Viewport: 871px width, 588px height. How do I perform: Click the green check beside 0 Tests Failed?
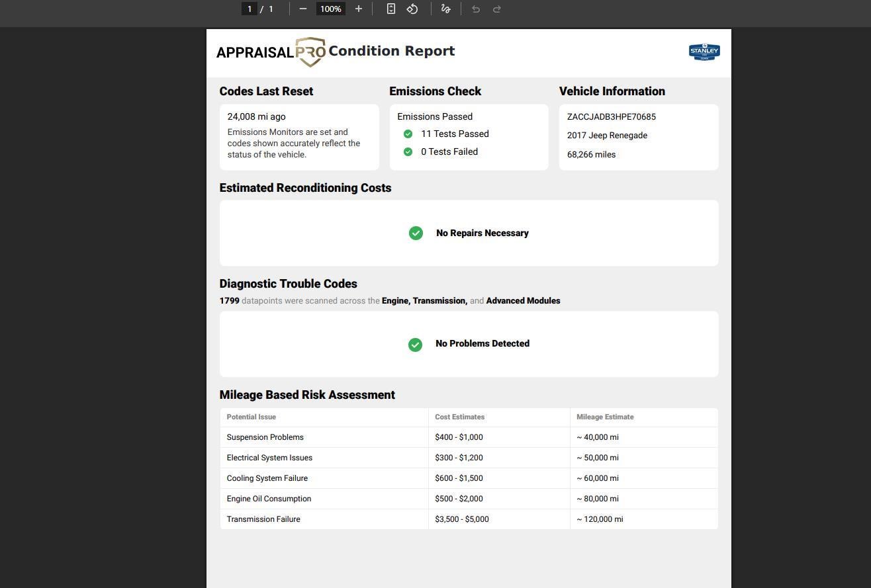coord(408,152)
